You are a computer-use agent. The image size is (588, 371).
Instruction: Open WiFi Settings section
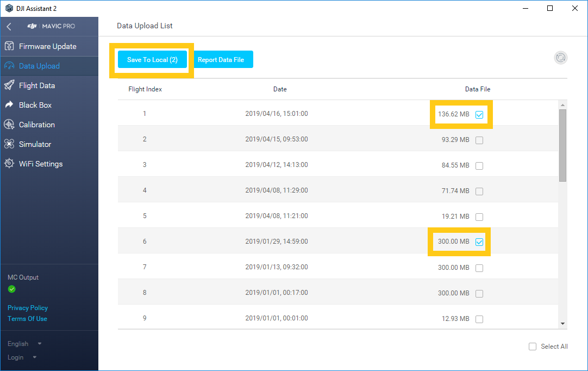point(49,163)
